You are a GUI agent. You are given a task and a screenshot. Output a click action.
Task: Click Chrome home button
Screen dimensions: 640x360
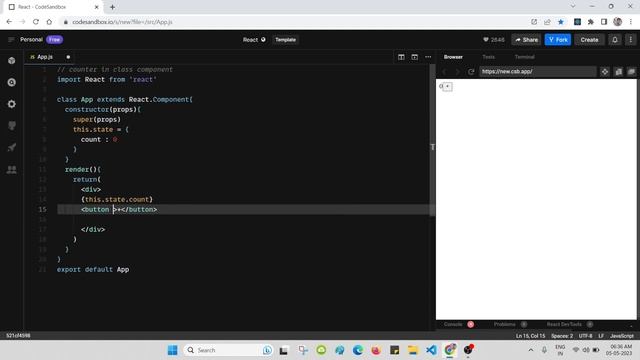[x=49, y=22]
